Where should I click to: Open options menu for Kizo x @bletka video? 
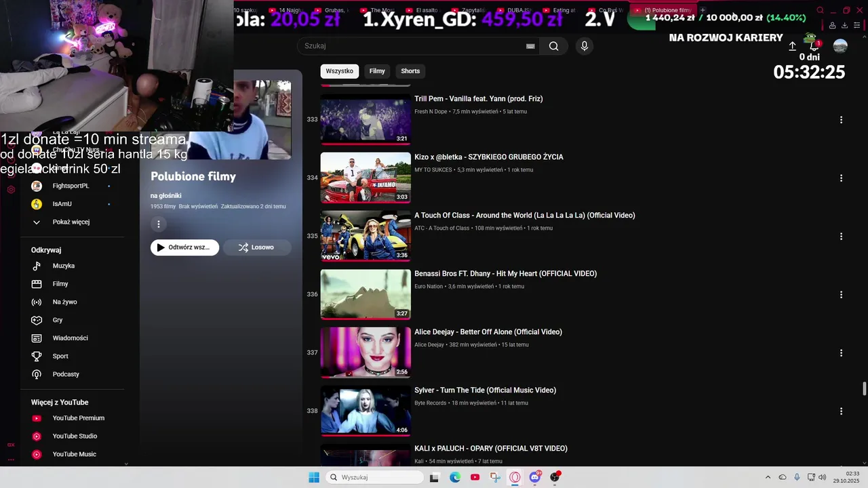[841, 178]
